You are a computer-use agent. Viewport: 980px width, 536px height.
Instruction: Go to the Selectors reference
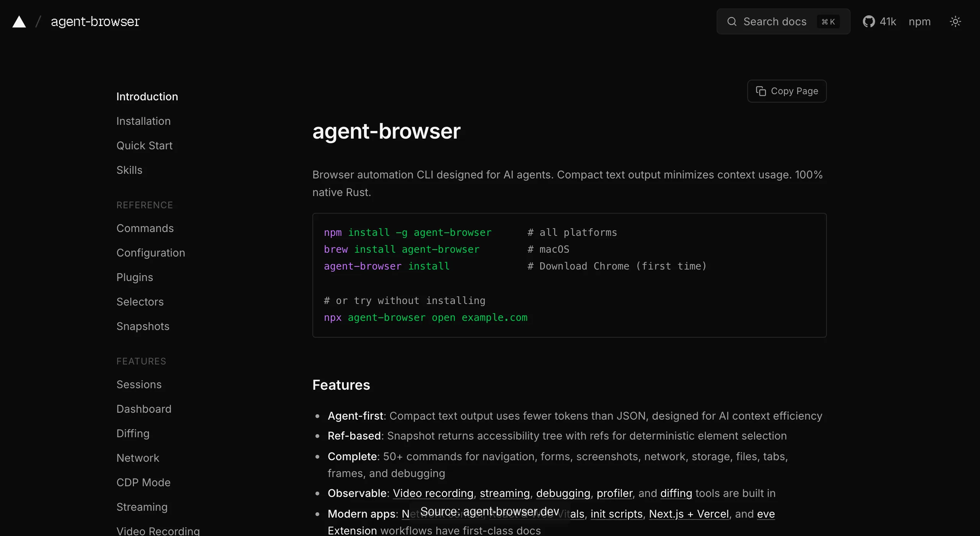140,302
